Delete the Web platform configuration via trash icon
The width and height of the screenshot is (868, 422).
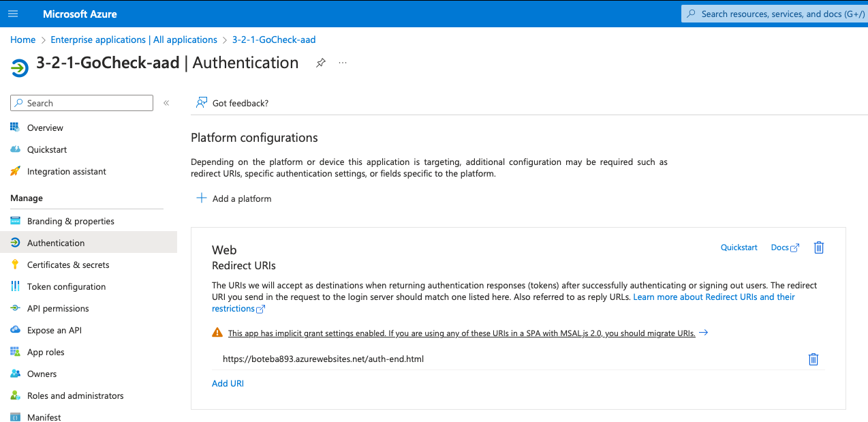(819, 247)
